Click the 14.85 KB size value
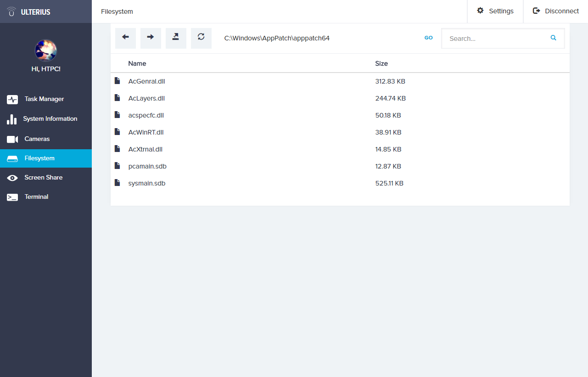The image size is (588, 377). (388, 149)
